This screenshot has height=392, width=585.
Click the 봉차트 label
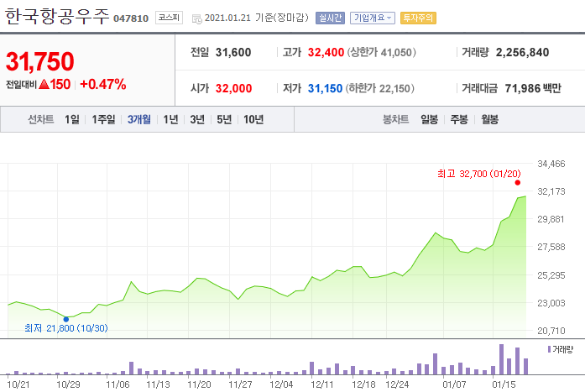pos(396,119)
